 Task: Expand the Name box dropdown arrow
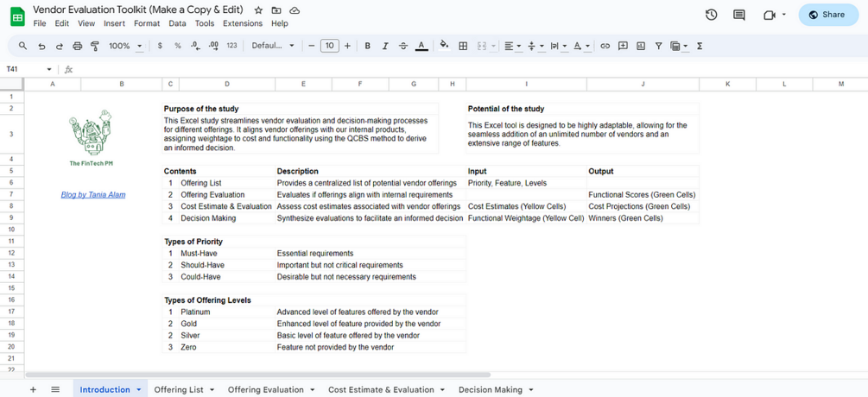point(49,69)
